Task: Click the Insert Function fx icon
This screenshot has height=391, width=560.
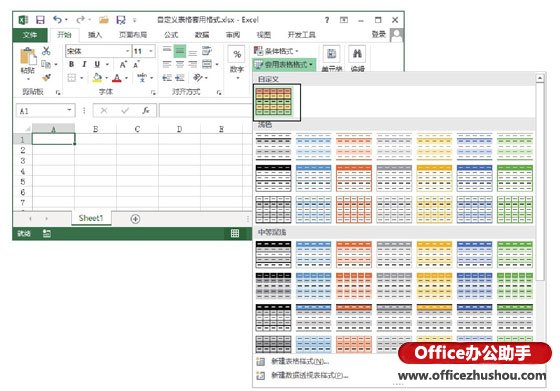Action: (x=146, y=111)
